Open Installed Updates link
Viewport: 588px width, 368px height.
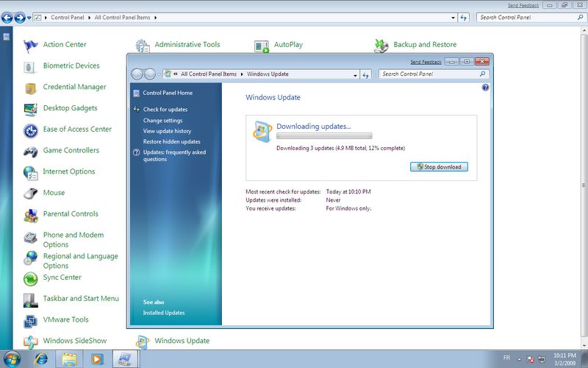pos(164,312)
